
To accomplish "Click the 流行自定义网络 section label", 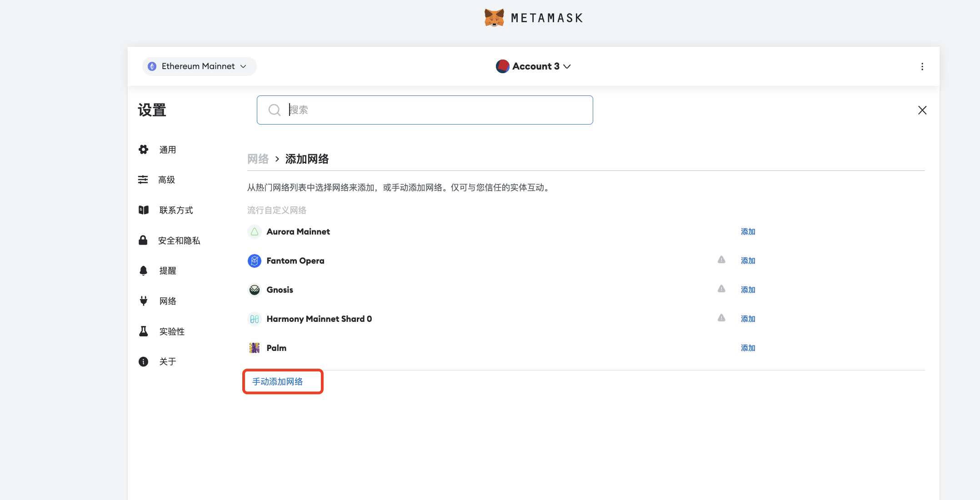I will [x=277, y=210].
